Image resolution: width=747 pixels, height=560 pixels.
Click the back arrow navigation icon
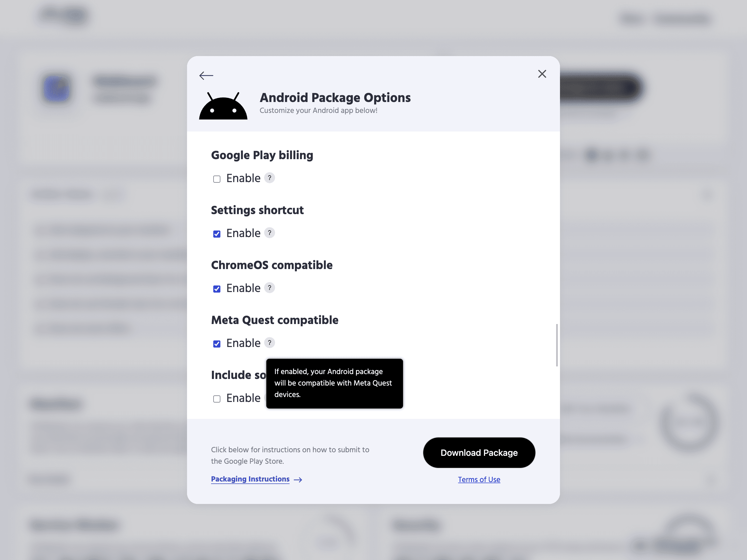206,75
